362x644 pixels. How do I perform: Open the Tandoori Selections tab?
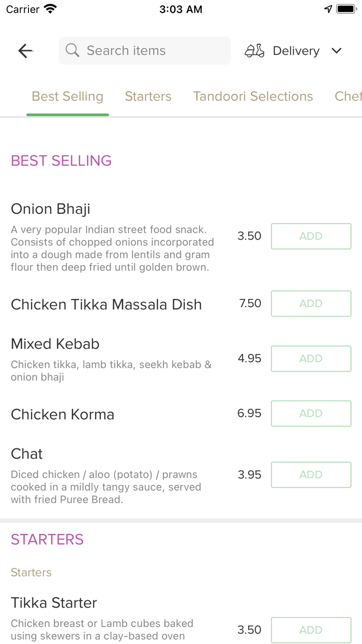(x=252, y=96)
